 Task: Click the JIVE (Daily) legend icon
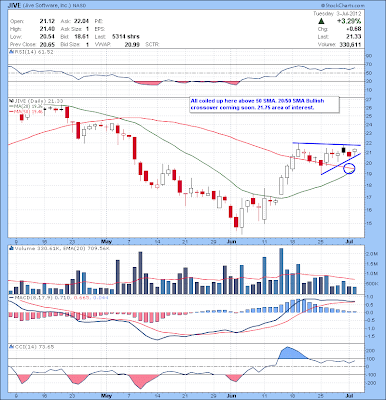tap(10, 100)
